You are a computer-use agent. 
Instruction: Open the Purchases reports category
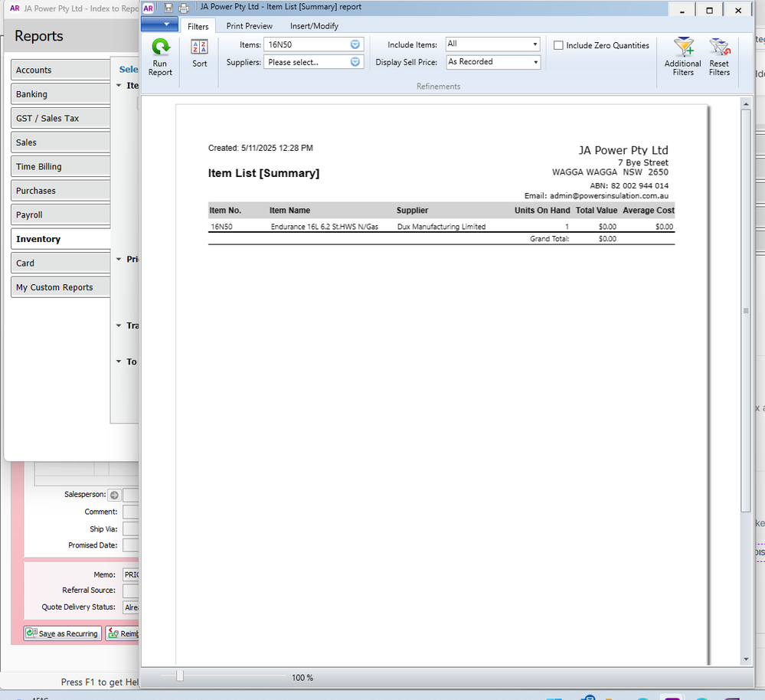point(61,191)
